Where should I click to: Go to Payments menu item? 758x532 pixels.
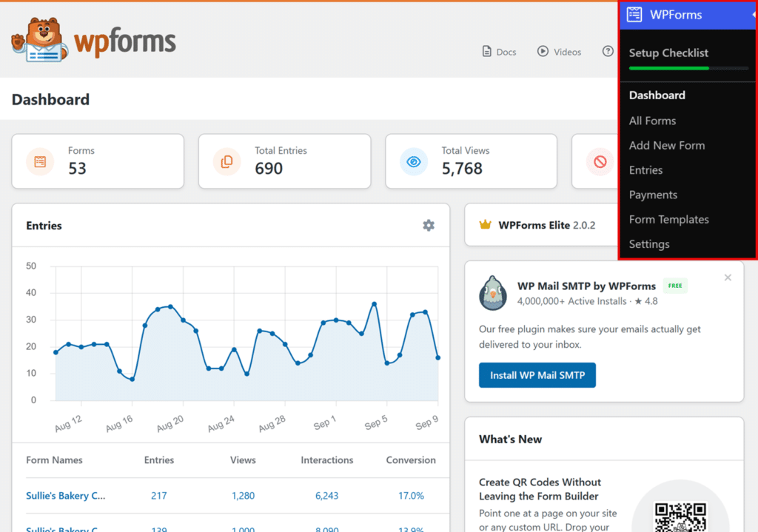tap(653, 195)
